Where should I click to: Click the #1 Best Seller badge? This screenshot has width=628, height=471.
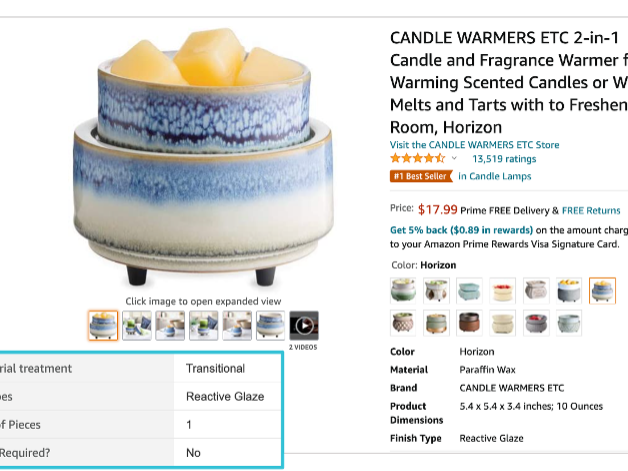click(421, 176)
